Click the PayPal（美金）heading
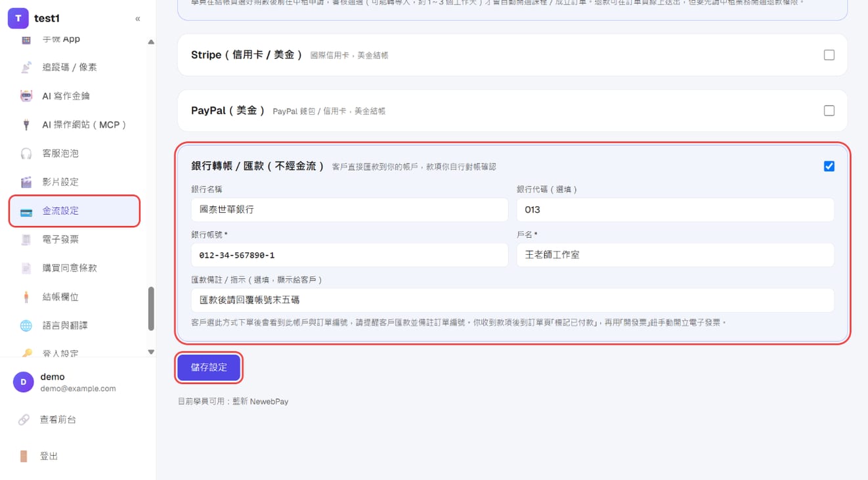The height and width of the screenshot is (480, 868). [x=228, y=111]
